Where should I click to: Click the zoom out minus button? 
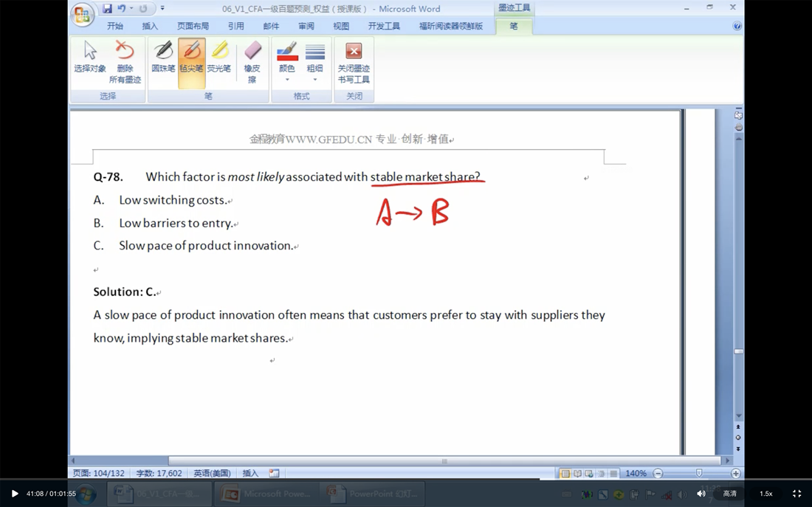tap(658, 473)
